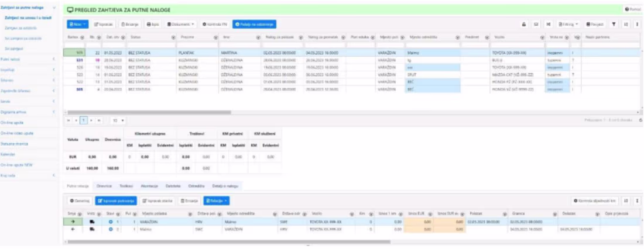Switch to the Dnevnice tab
Screen dimensions: 644x249
(104, 186)
